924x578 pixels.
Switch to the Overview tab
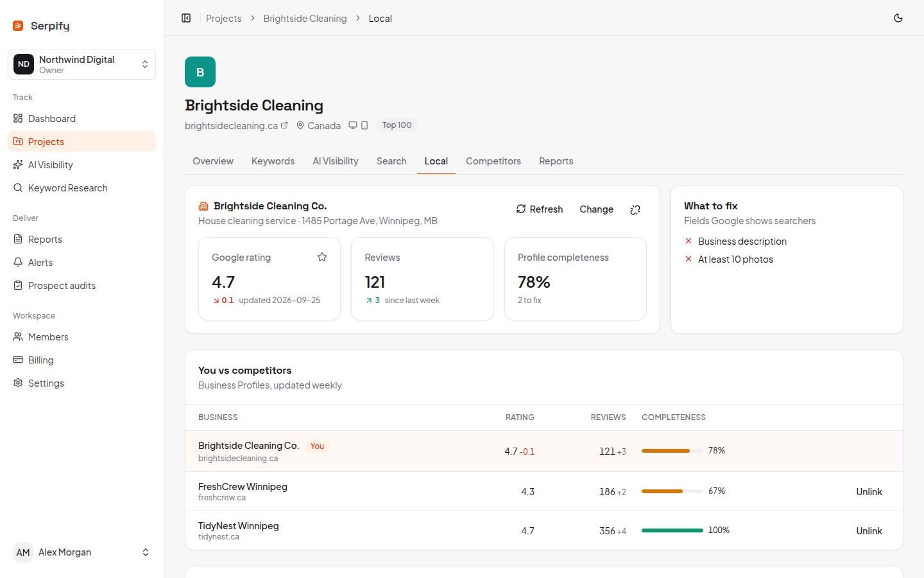click(x=213, y=161)
